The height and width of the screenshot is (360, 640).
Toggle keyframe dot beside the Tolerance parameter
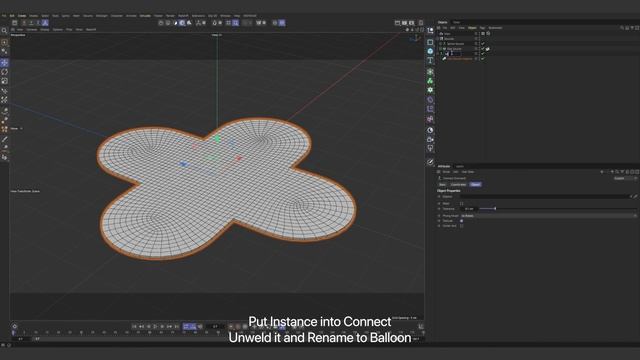439,209
